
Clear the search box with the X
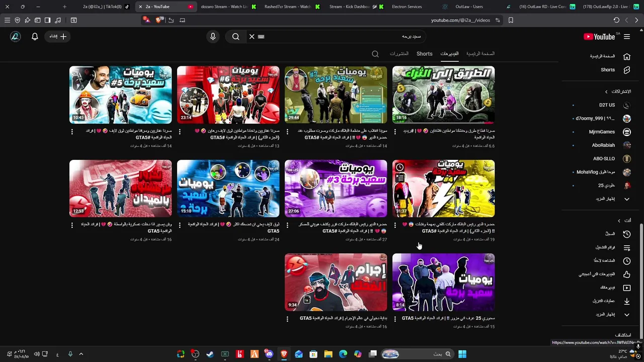coord(252,36)
